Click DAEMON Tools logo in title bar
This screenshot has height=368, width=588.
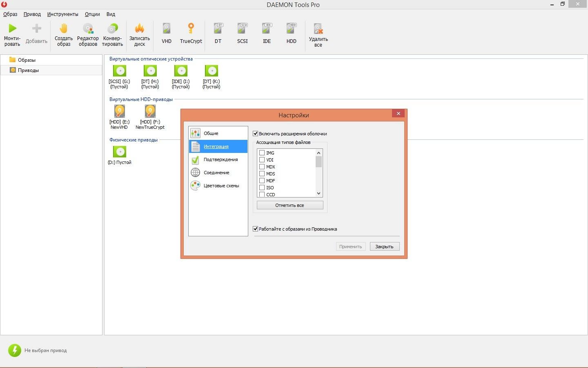coord(4,4)
